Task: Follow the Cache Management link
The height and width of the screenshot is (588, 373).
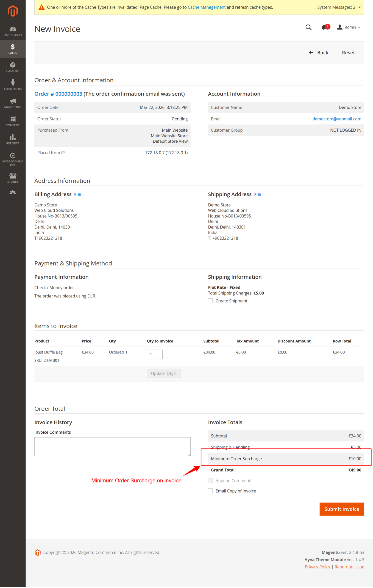Action: 206,7
